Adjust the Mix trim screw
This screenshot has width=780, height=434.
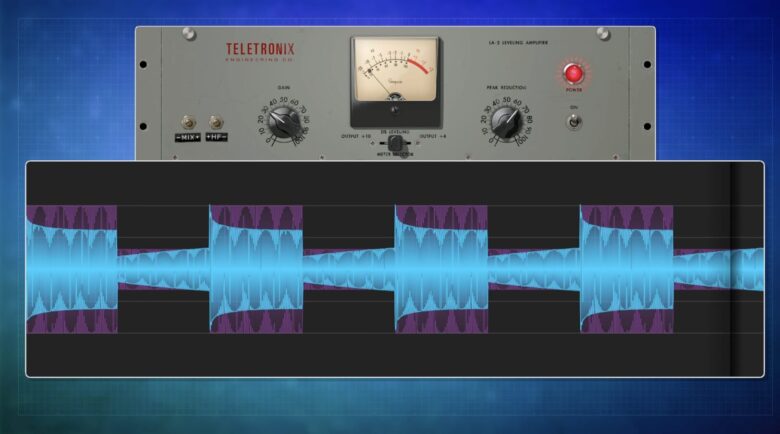(x=187, y=121)
